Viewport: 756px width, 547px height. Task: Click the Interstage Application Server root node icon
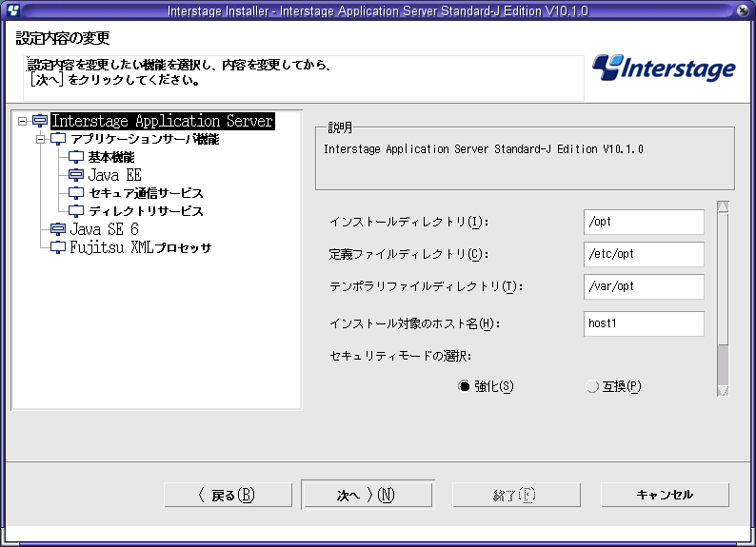coord(40,121)
